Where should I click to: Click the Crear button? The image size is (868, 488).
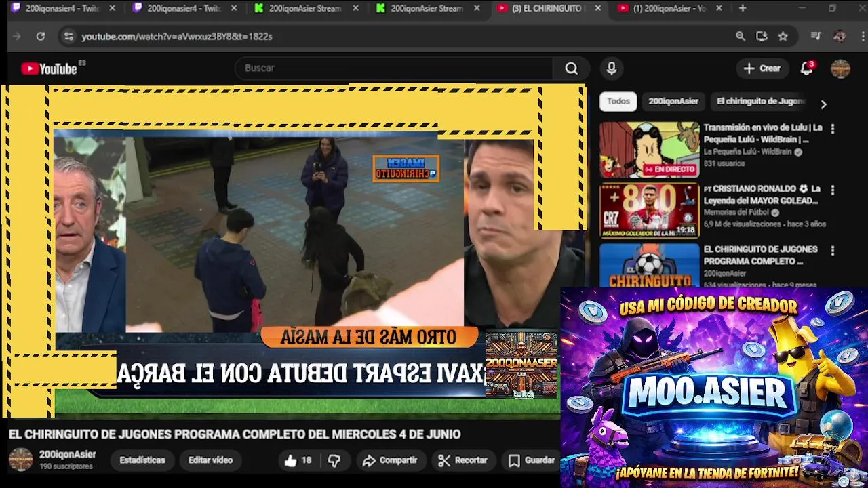pyautogui.click(x=762, y=68)
